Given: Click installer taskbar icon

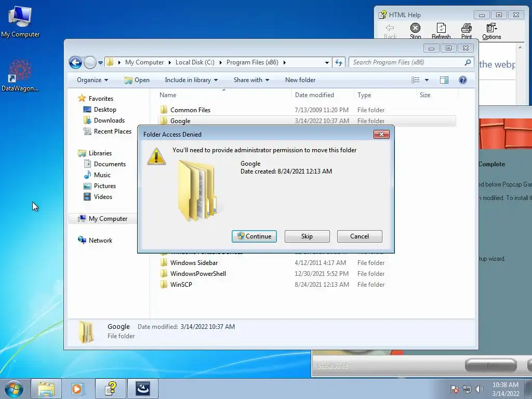Looking at the screenshot, I should coord(143,389).
